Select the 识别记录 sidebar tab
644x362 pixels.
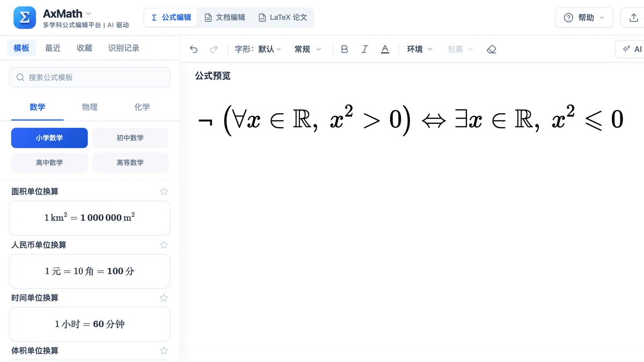tap(124, 48)
